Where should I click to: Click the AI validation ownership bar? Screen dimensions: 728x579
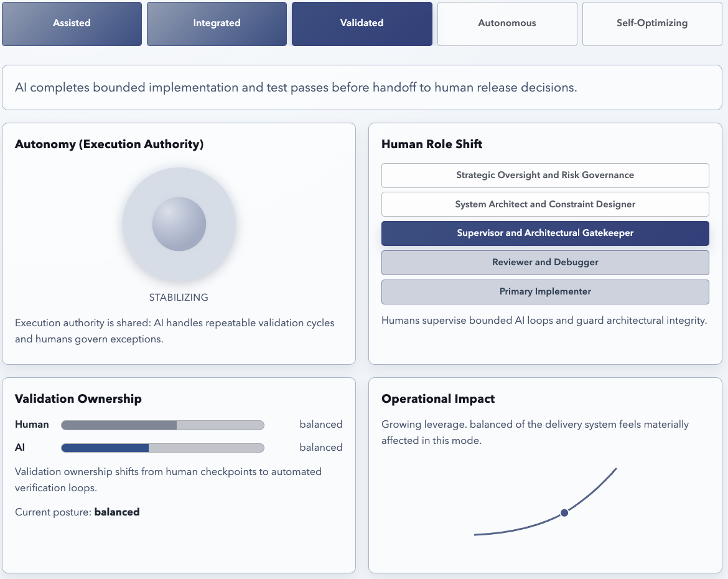[162, 448]
